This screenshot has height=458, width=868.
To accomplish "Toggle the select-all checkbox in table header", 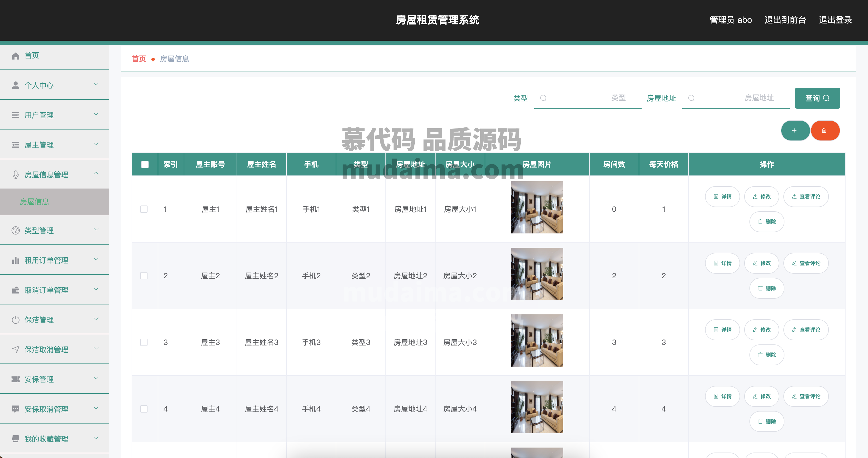I will tap(145, 165).
